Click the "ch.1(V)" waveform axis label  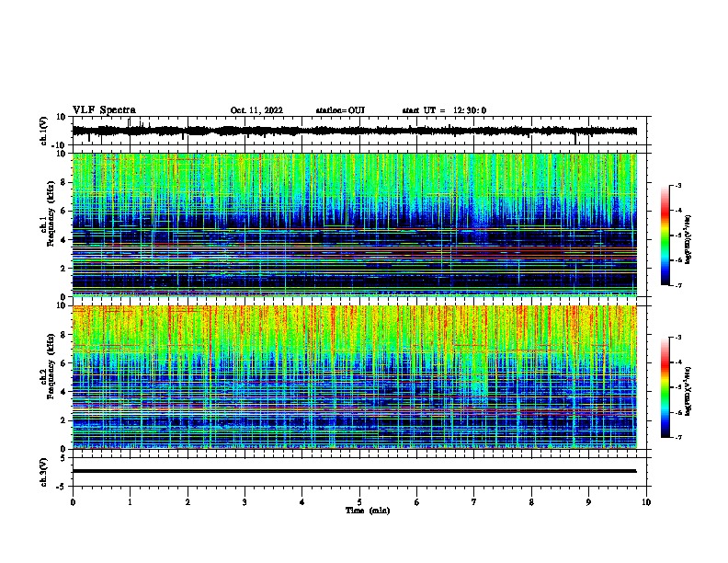[44, 131]
